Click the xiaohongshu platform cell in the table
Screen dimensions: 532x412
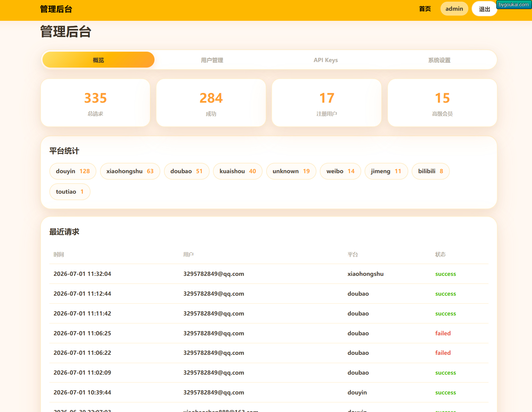[x=365, y=274]
